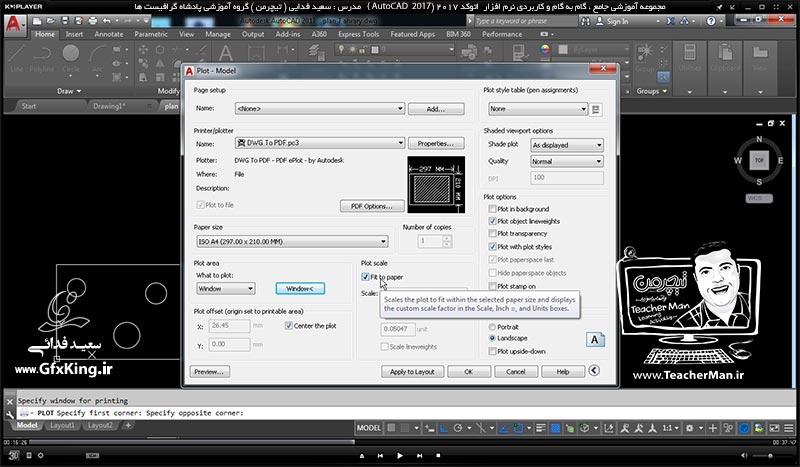Image resolution: width=800 pixels, height=467 pixels.
Task: Collapse the Plot dialog with round arrow button
Action: [594, 371]
